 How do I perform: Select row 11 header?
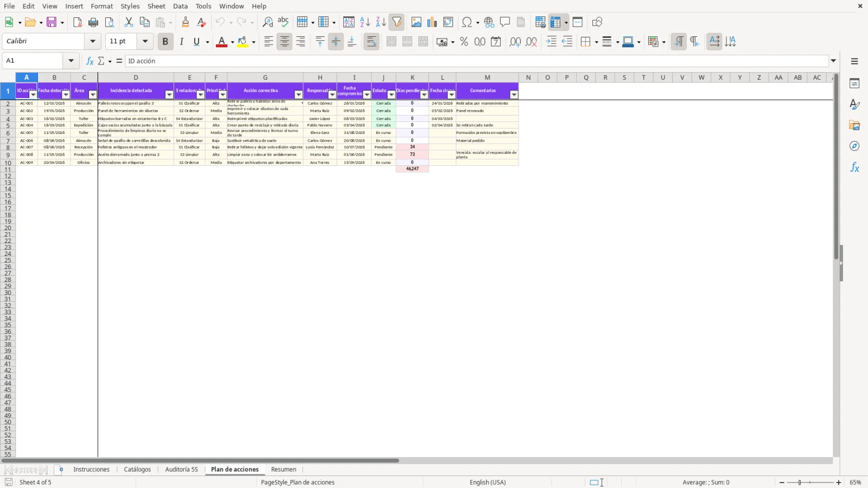[8, 169]
